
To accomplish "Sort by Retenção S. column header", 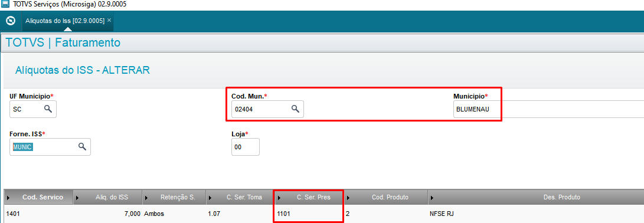I will [x=174, y=198].
